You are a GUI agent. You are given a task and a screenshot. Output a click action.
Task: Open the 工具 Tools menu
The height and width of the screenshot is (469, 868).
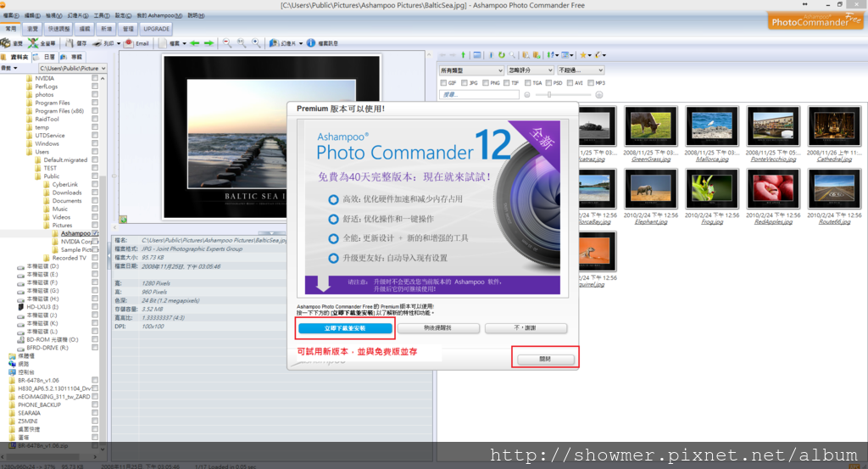[x=102, y=15]
